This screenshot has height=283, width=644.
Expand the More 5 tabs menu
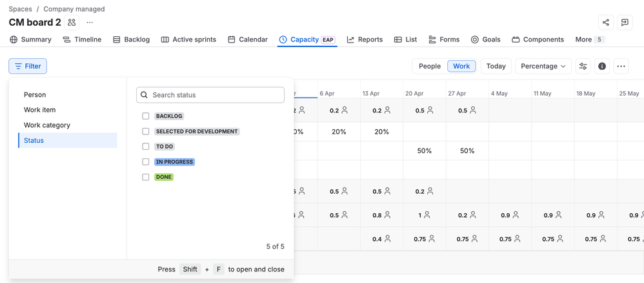click(590, 39)
